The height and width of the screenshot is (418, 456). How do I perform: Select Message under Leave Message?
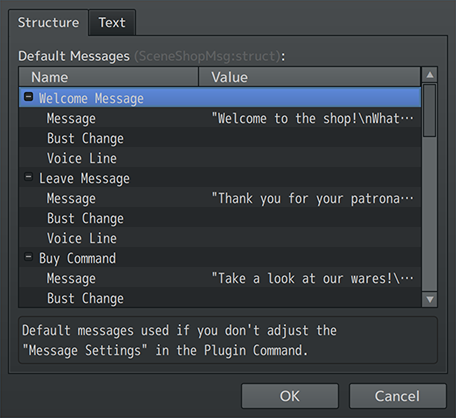tap(220, 197)
